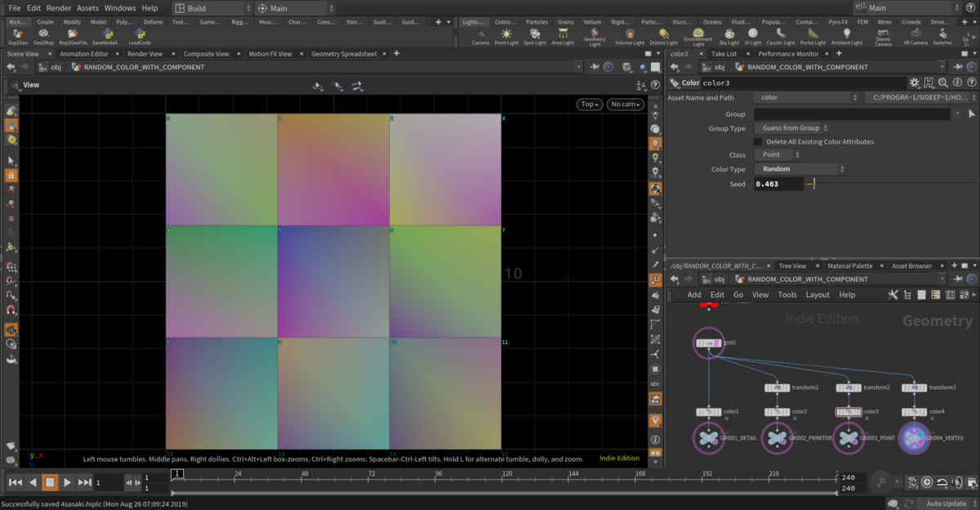Image resolution: width=980 pixels, height=510 pixels.
Task: Toggle Delete All Existing Color Attributes checkbox
Action: click(758, 141)
